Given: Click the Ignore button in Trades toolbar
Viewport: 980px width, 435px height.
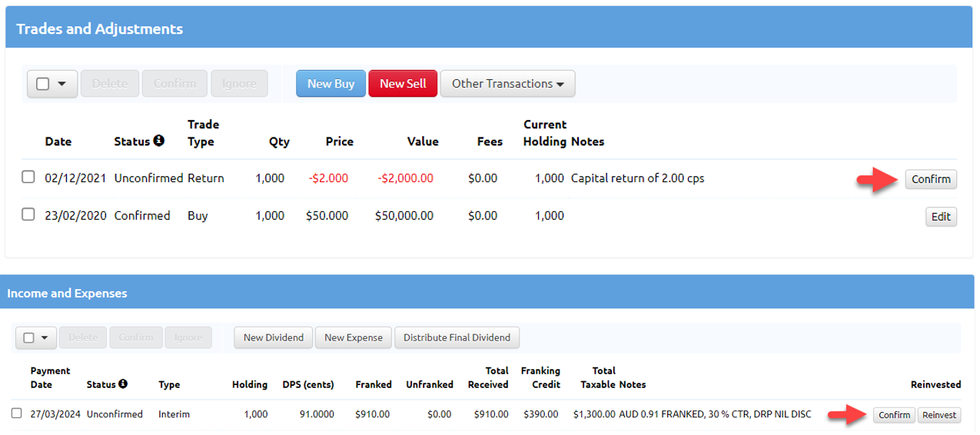Looking at the screenshot, I should [x=239, y=84].
